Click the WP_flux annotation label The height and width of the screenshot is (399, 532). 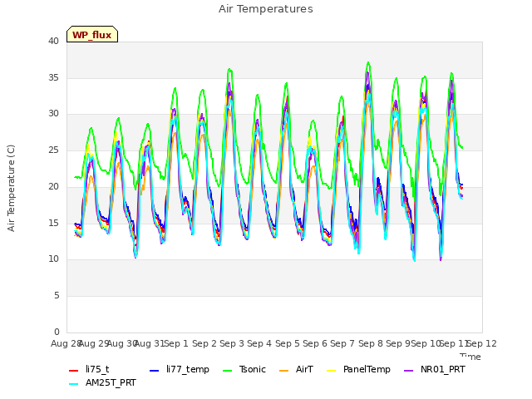tap(92, 35)
